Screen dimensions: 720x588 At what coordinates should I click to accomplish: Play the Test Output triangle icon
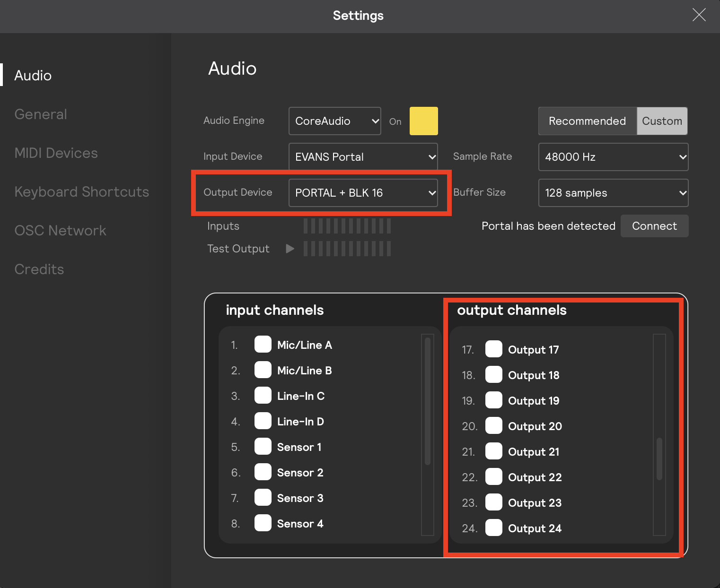tap(290, 249)
